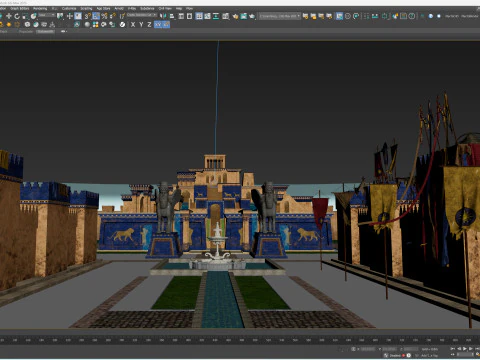The height and width of the screenshot is (360, 480).
Task: Click the Select and Place tool
Action: pos(34,16)
